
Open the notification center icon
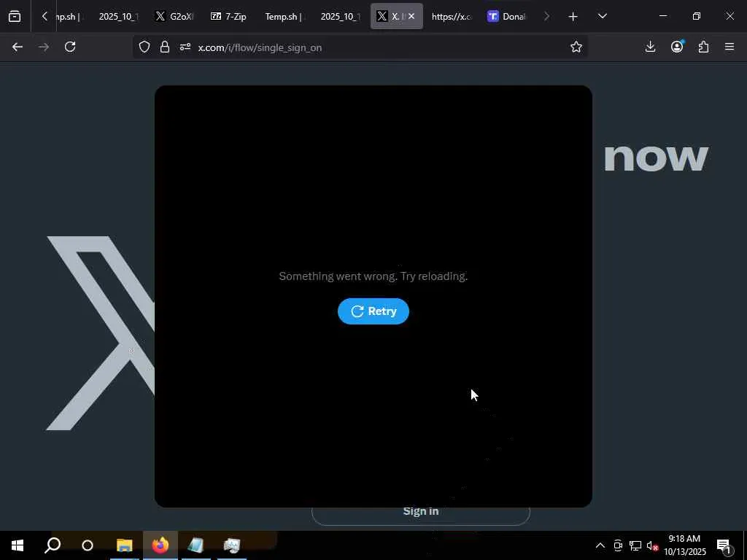724,545
